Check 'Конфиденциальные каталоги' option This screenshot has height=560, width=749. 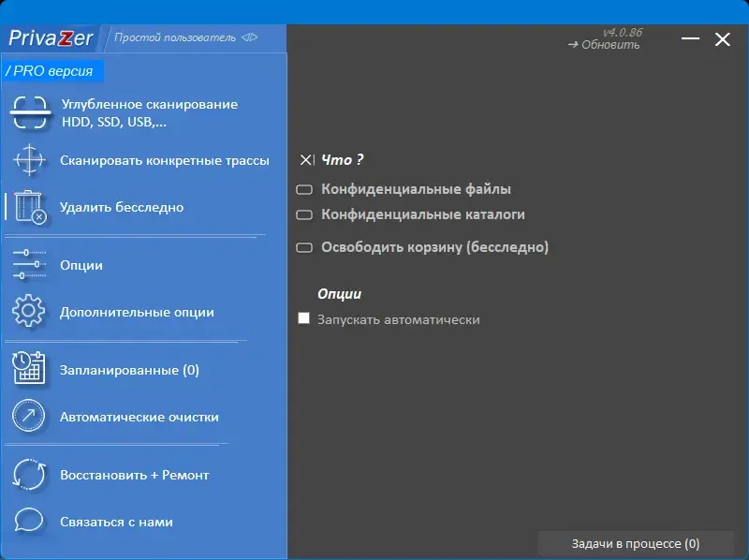(305, 214)
